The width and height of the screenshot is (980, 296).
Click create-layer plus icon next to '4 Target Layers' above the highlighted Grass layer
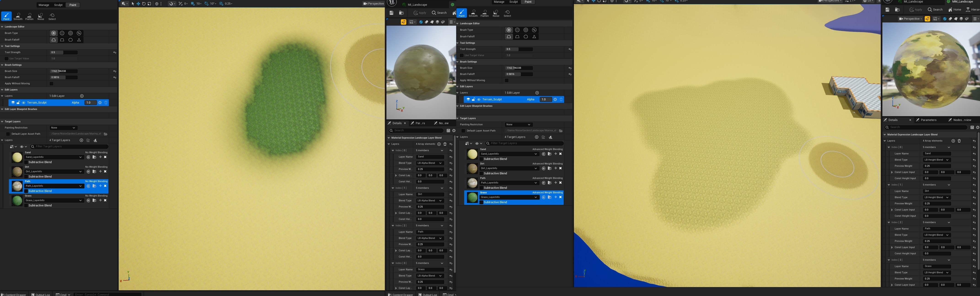536,137
